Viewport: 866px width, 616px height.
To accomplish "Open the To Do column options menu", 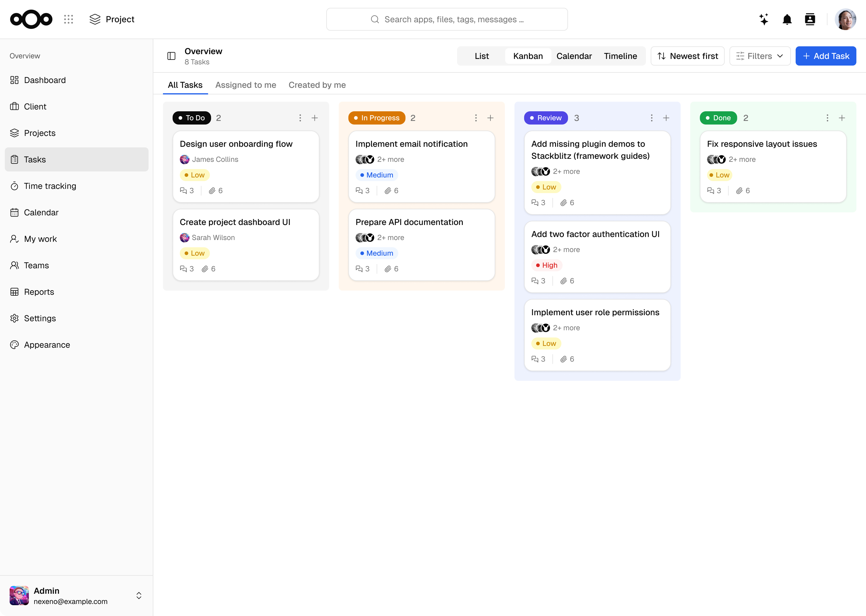I will point(300,118).
